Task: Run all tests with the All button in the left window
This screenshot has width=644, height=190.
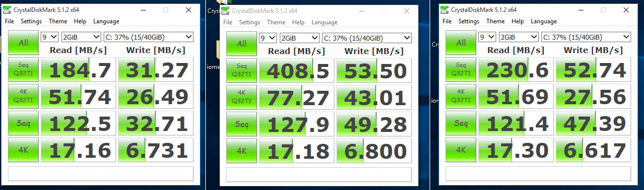Action: tap(23, 43)
